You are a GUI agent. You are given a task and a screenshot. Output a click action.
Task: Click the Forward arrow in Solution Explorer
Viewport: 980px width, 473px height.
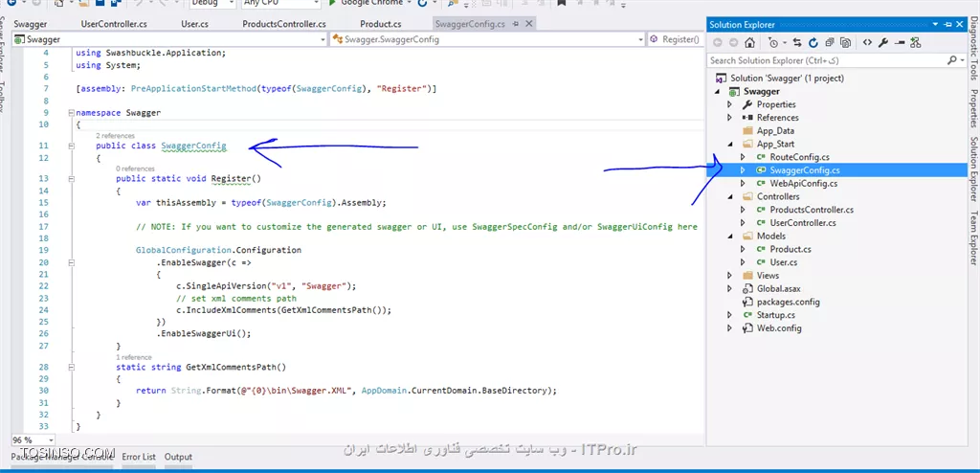733,42
